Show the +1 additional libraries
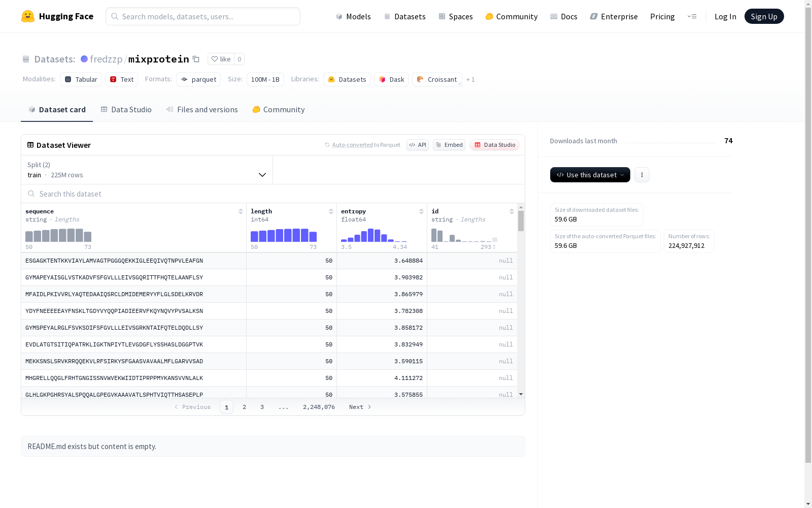This screenshot has width=812, height=508. click(x=470, y=79)
